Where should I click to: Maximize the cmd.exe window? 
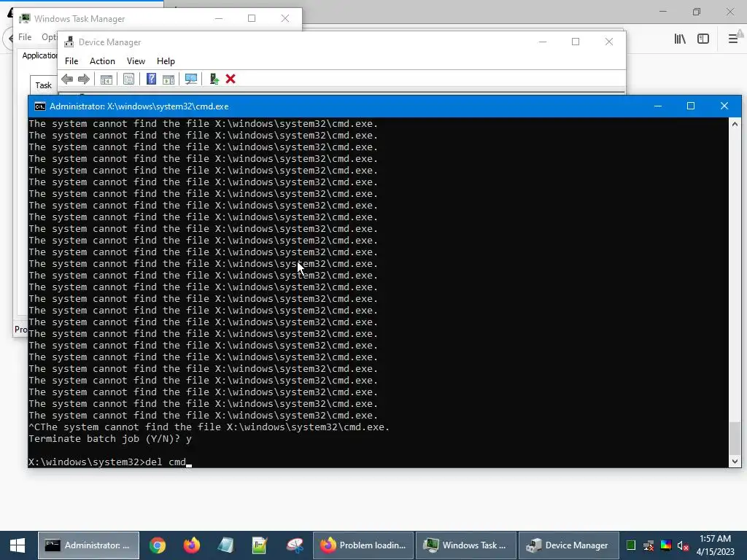pos(691,106)
